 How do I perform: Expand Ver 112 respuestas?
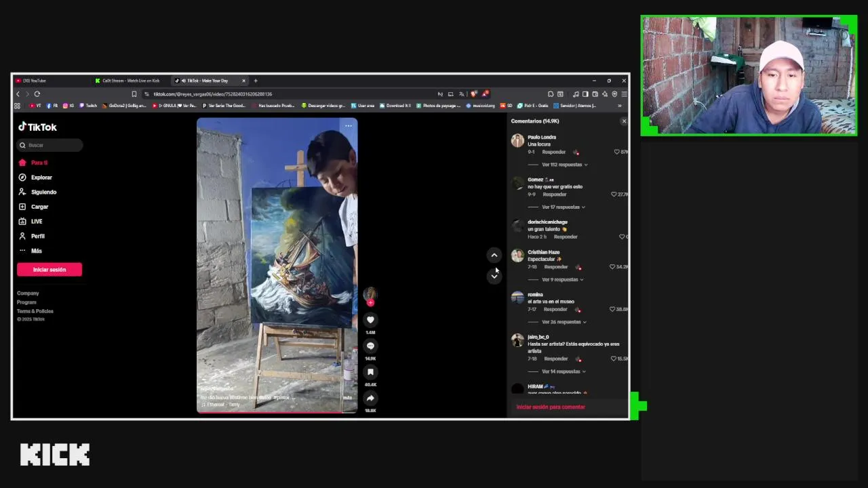564,165
